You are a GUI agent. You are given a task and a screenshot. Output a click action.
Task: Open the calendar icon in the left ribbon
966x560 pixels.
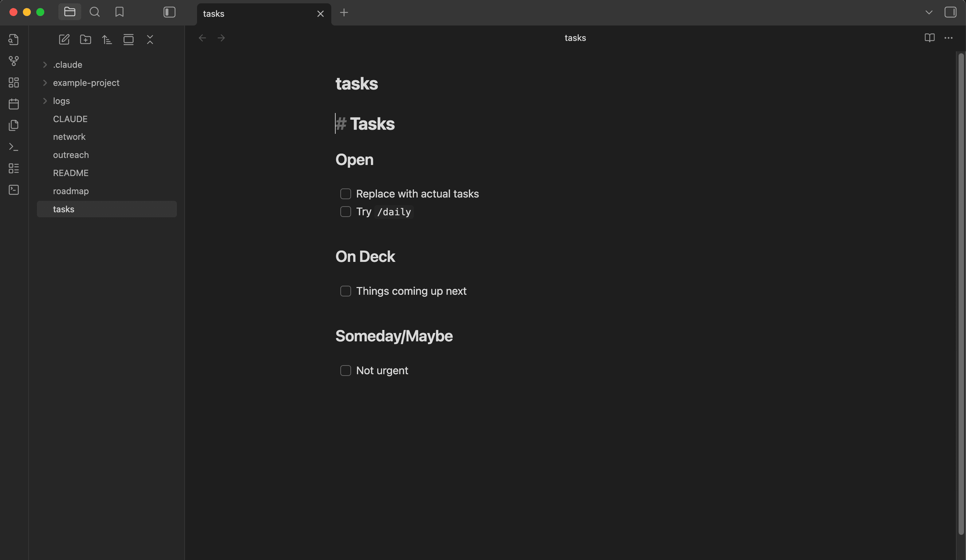coord(13,103)
